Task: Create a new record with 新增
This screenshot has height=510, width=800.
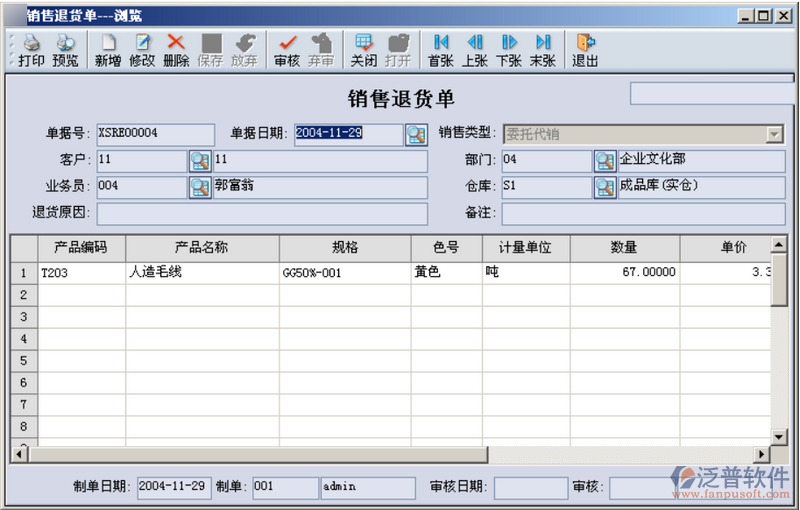Action: [x=108, y=50]
